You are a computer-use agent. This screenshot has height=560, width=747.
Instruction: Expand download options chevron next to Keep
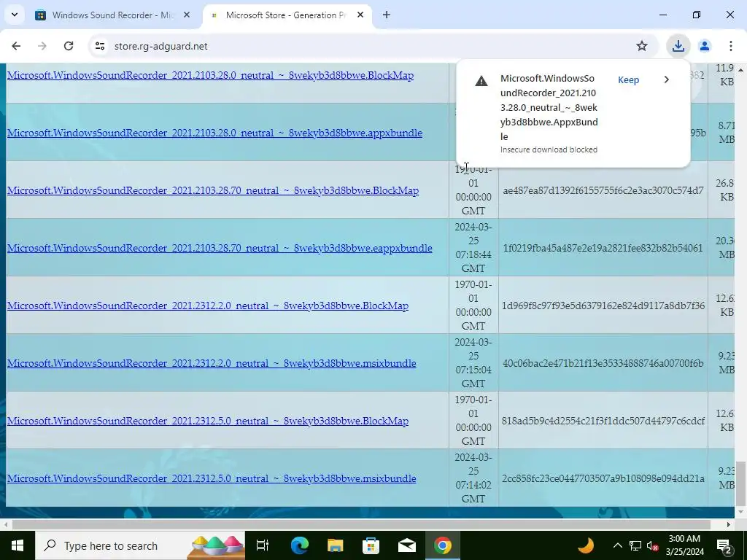click(667, 79)
